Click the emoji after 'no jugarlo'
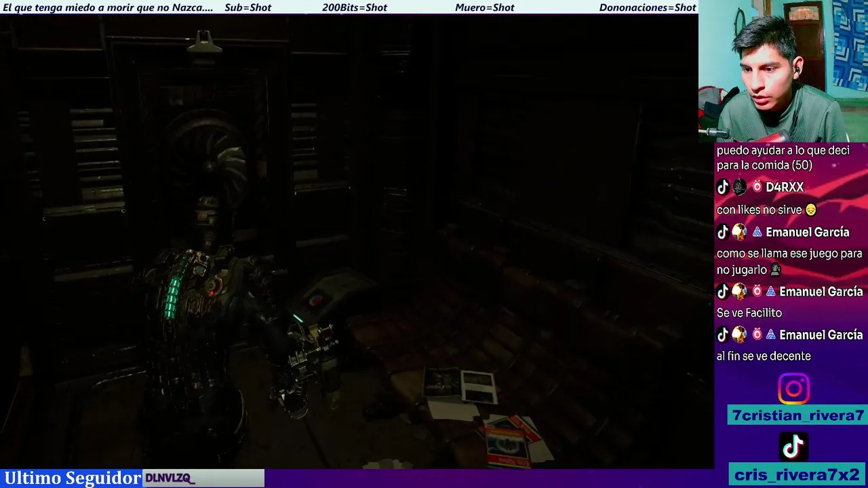 coord(776,270)
